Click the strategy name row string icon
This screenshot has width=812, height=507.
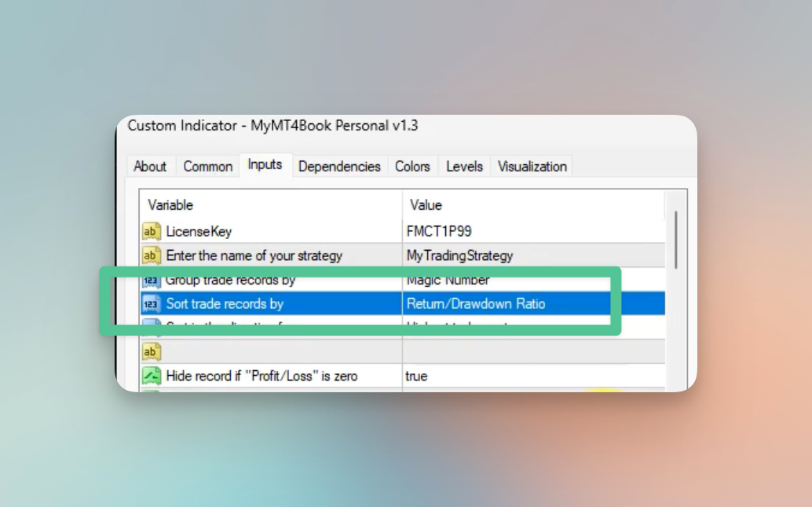pos(151,255)
